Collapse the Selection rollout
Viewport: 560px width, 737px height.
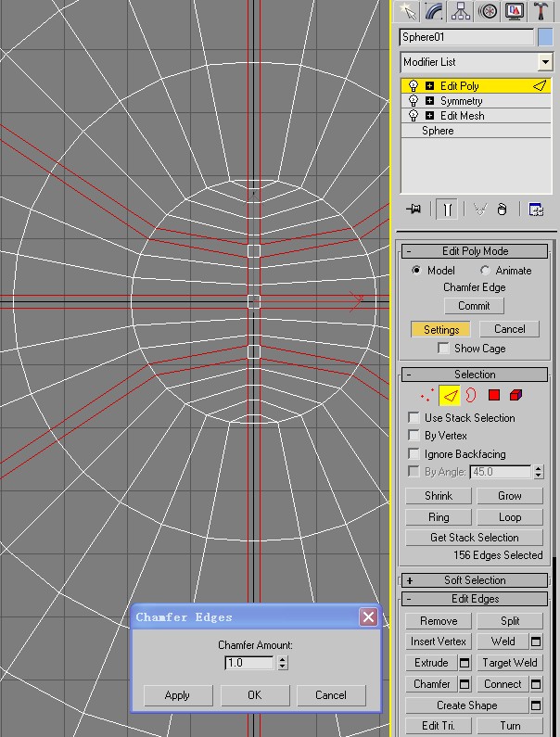(x=475, y=375)
